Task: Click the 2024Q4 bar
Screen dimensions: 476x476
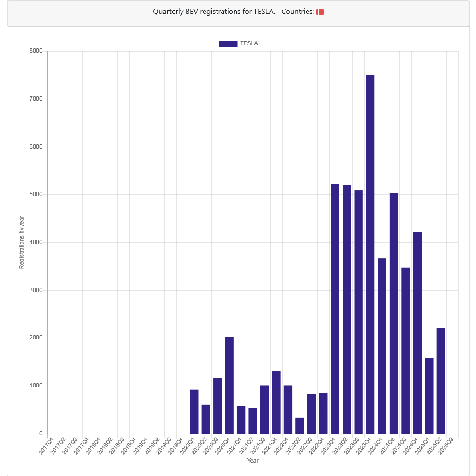Action: [417, 333]
